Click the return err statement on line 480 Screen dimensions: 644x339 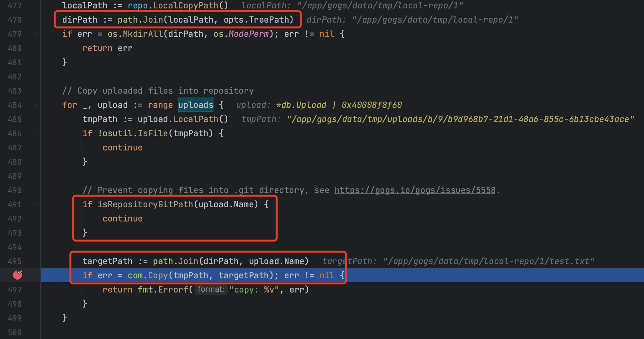tap(107, 48)
